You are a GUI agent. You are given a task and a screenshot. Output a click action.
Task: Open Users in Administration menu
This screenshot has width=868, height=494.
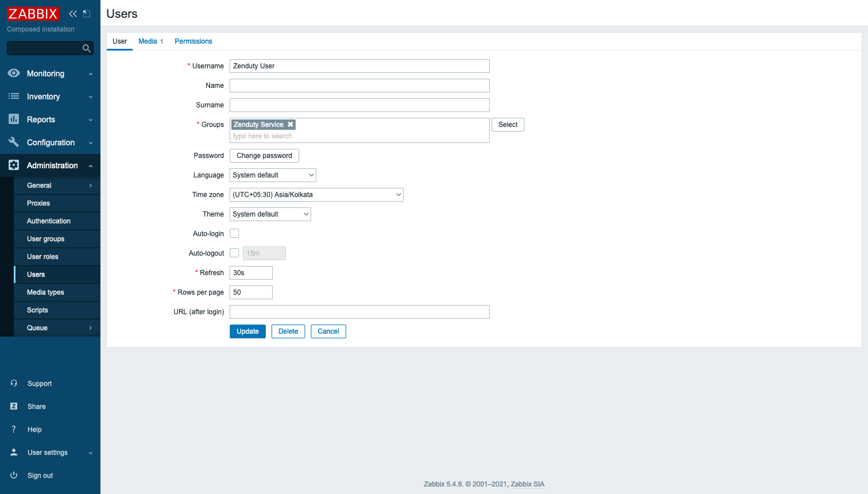click(x=57, y=275)
